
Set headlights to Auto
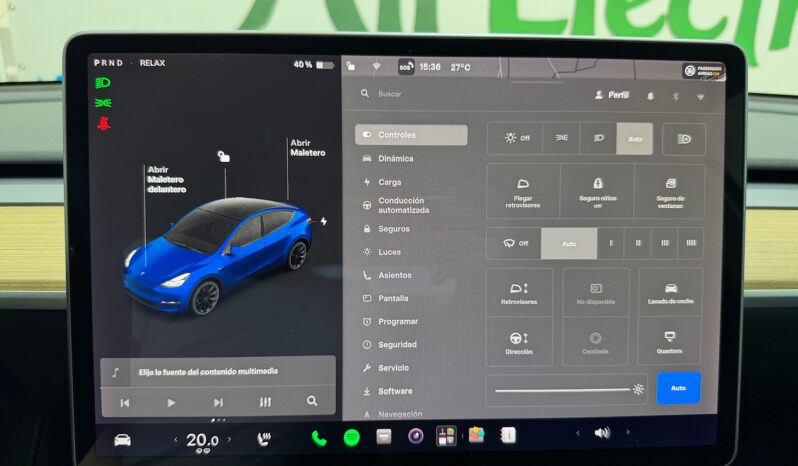tap(635, 138)
